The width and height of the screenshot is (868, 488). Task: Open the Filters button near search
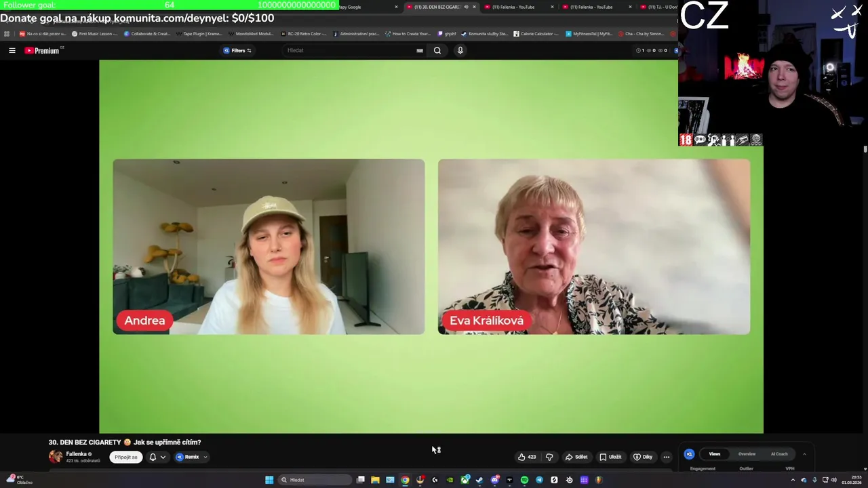point(237,50)
